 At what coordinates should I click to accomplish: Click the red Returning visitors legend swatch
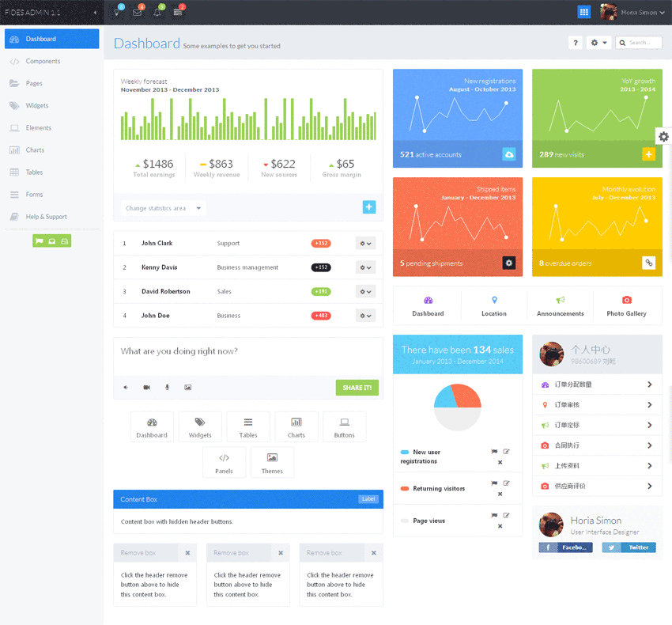pyautogui.click(x=405, y=489)
